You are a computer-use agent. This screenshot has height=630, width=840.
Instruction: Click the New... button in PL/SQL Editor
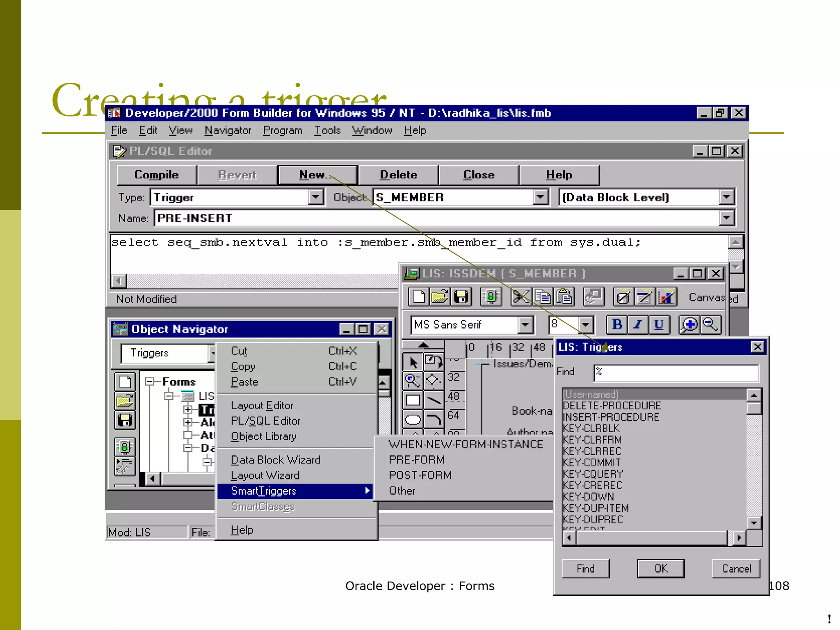pos(317,175)
